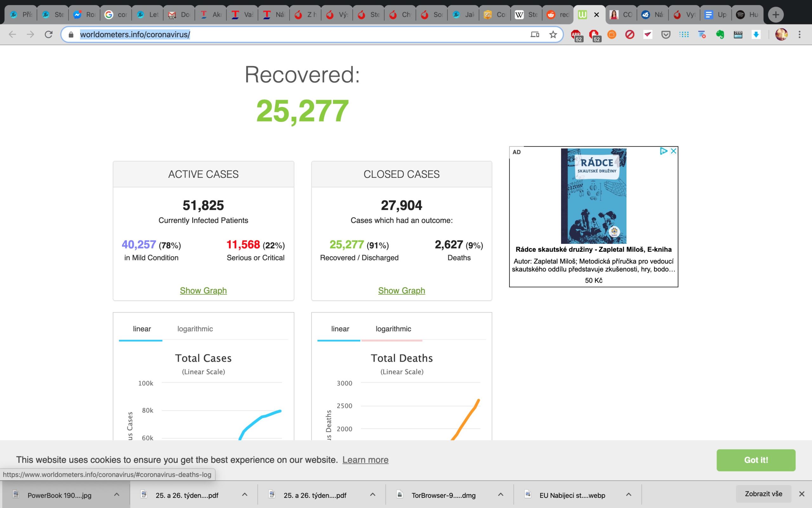This screenshot has width=812, height=508.
Task: Expand options for EU Nabijeci webp download
Action: click(x=628, y=495)
